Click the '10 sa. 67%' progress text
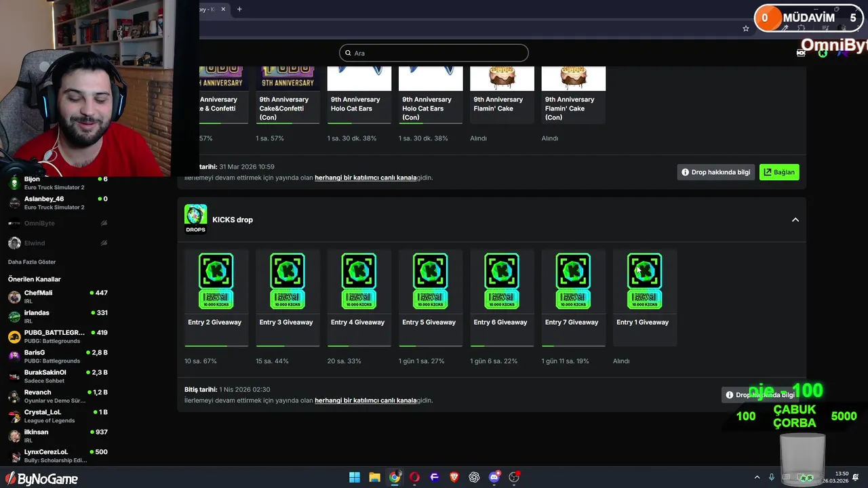Image resolution: width=868 pixels, height=488 pixels. coord(201,361)
